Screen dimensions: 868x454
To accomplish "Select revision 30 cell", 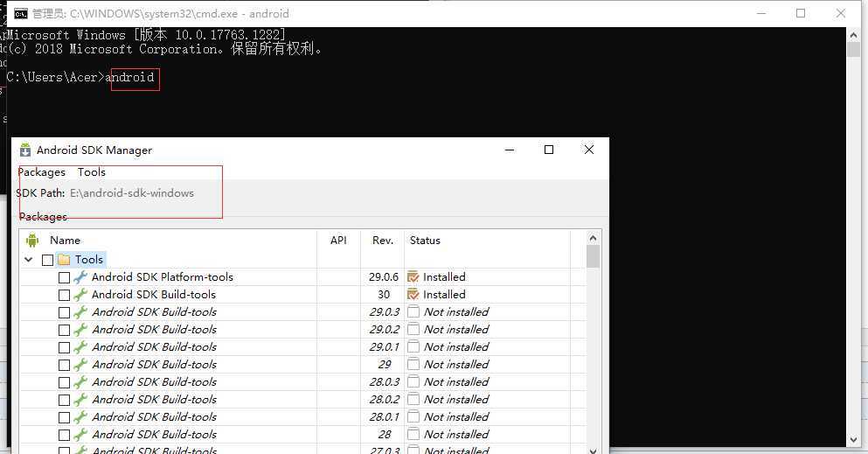I will [384, 295].
